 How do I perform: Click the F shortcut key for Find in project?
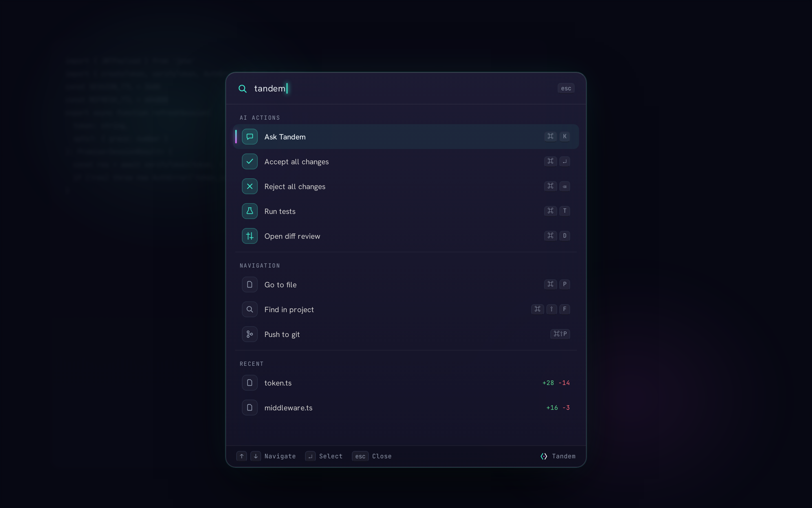coord(565,309)
